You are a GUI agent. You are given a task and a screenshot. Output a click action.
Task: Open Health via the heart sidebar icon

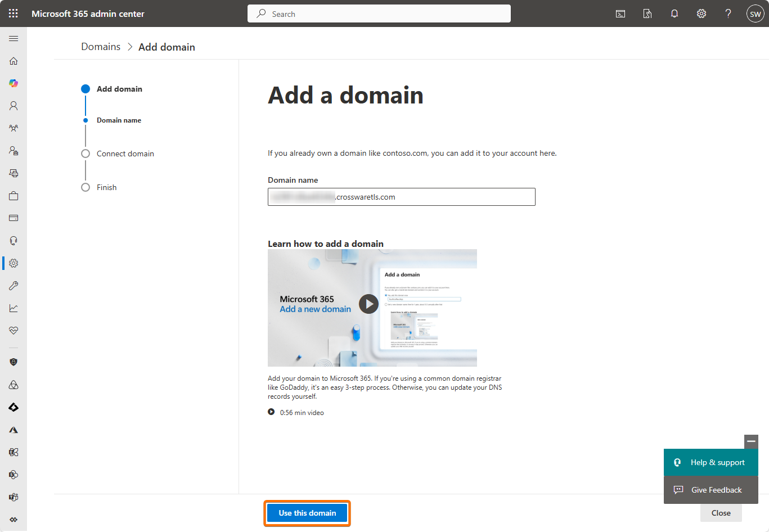pos(14,331)
